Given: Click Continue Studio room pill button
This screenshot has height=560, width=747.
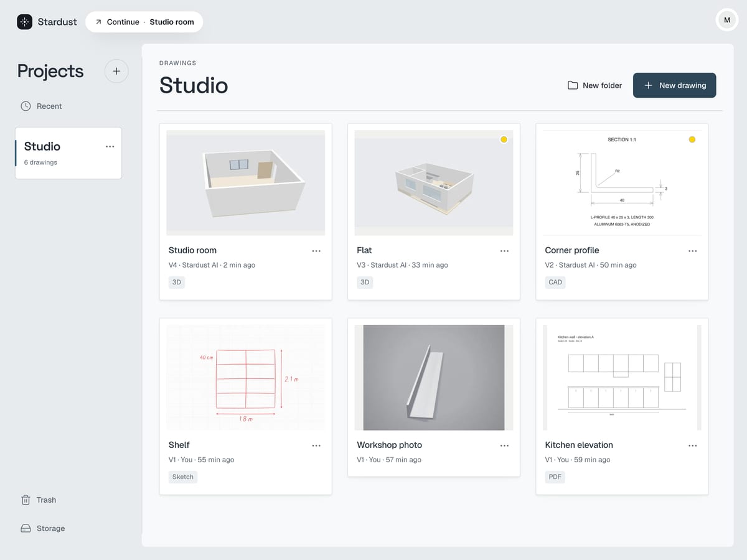Looking at the screenshot, I should (144, 22).
